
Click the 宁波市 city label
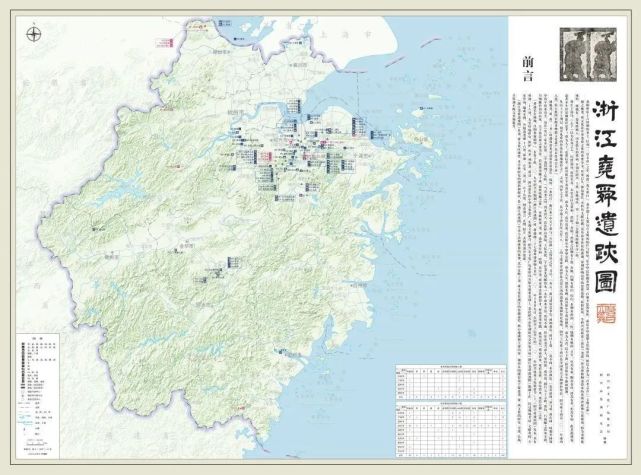(x=361, y=156)
